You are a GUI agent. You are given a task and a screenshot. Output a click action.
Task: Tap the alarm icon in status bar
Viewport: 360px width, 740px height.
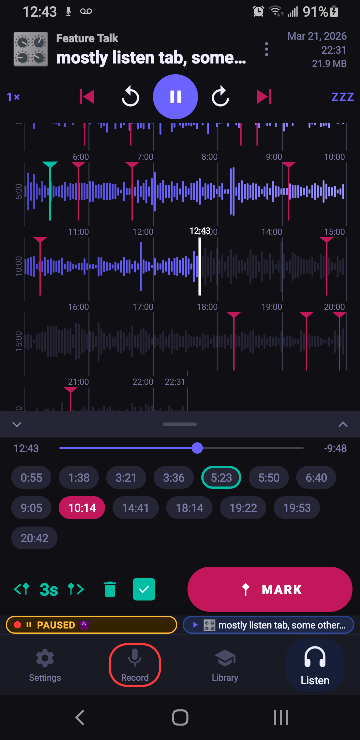(258, 12)
